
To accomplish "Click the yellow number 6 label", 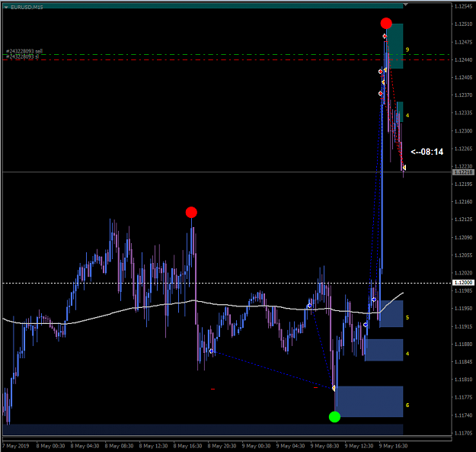I will click(x=407, y=405).
